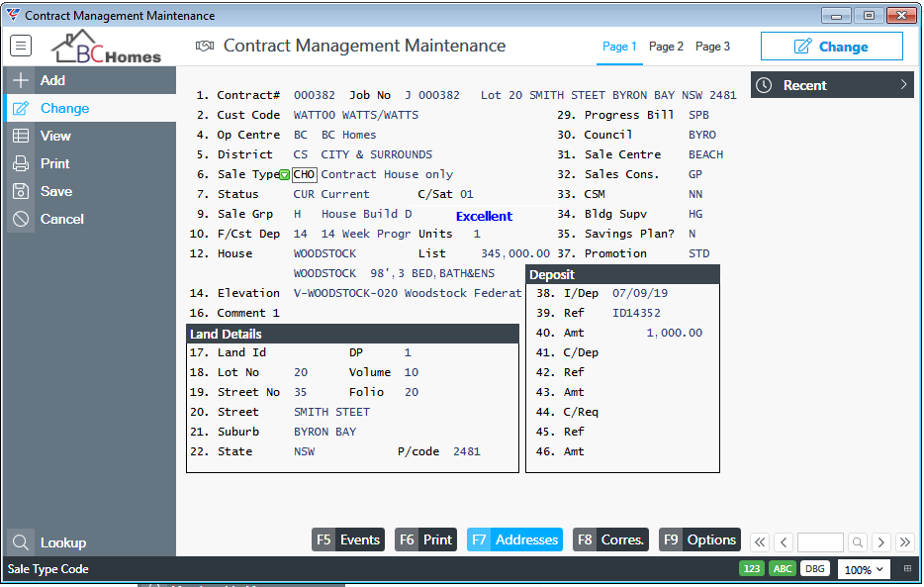Image resolution: width=924 pixels, height=587 pixels.
Task: Click the F5 Events button
Action: click(347, 539)
